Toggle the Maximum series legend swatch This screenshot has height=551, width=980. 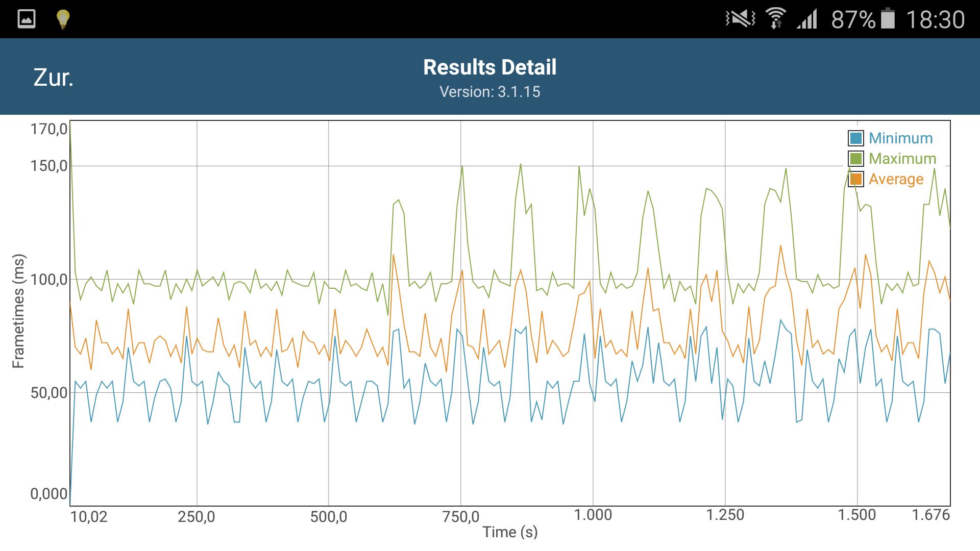(x=856, y=159)
